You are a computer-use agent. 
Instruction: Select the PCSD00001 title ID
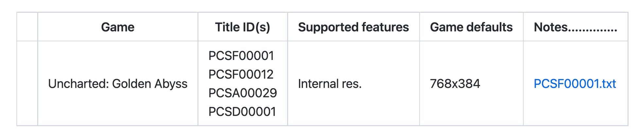pyautogui.click(x=242, y=112)
